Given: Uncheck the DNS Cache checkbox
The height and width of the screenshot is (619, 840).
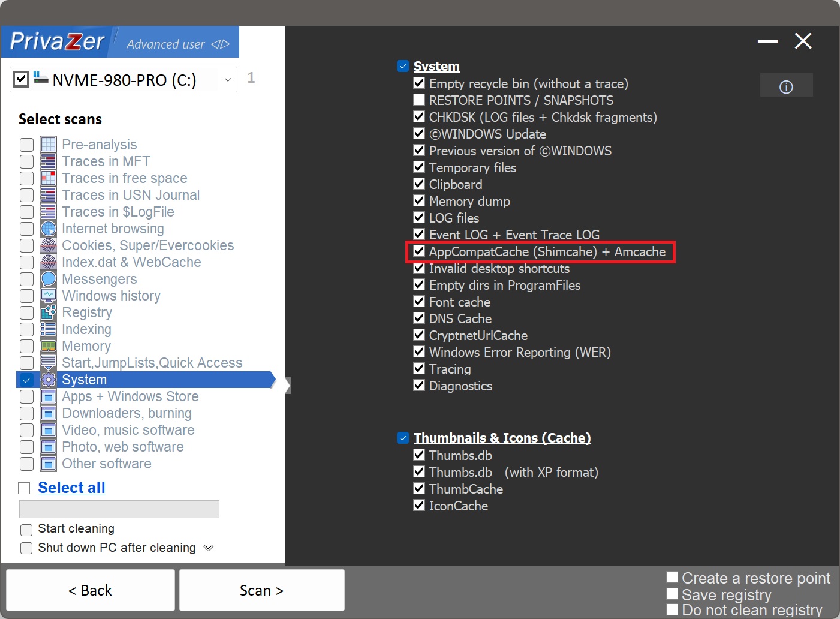Looking at the screenshot, I should (419, 318).
